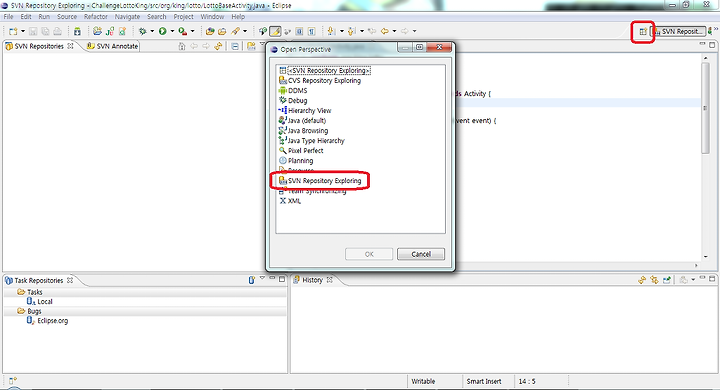Select Eclipse.org under Bugs

tap(47, 321)
